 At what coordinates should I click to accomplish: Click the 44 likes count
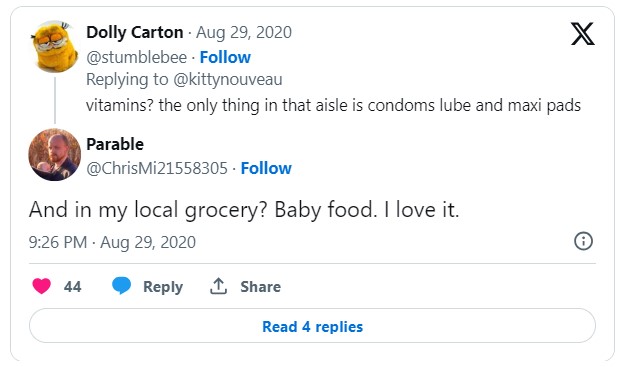pyautogui.click(x=73, y=286)
